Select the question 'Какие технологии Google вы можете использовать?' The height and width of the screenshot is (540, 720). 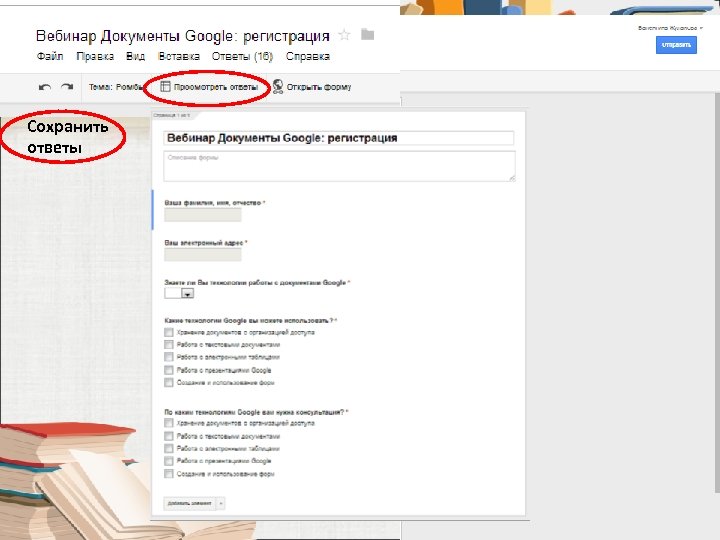[x=248, y=321]
